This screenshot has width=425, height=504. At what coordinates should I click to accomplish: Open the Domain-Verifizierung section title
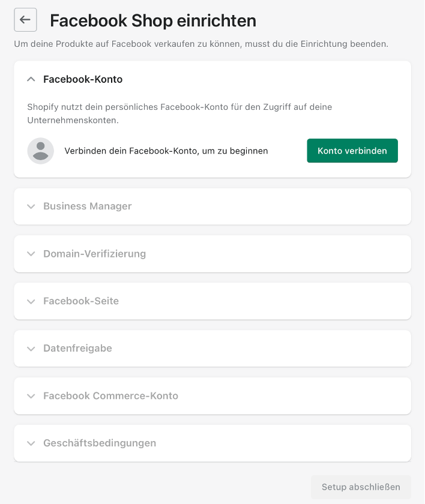point(94,254)
